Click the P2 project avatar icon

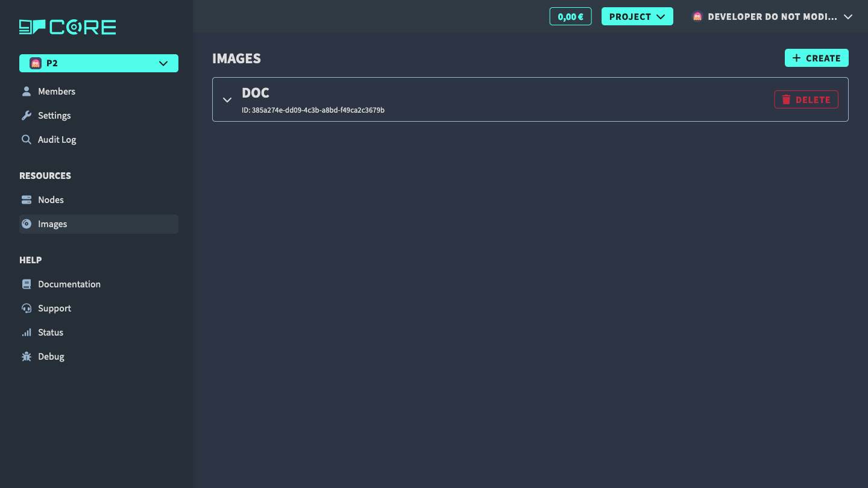coord(36,63)
